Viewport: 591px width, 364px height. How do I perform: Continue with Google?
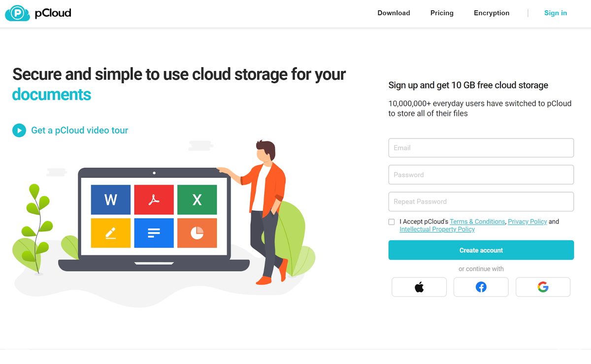[x=543, y=287]
